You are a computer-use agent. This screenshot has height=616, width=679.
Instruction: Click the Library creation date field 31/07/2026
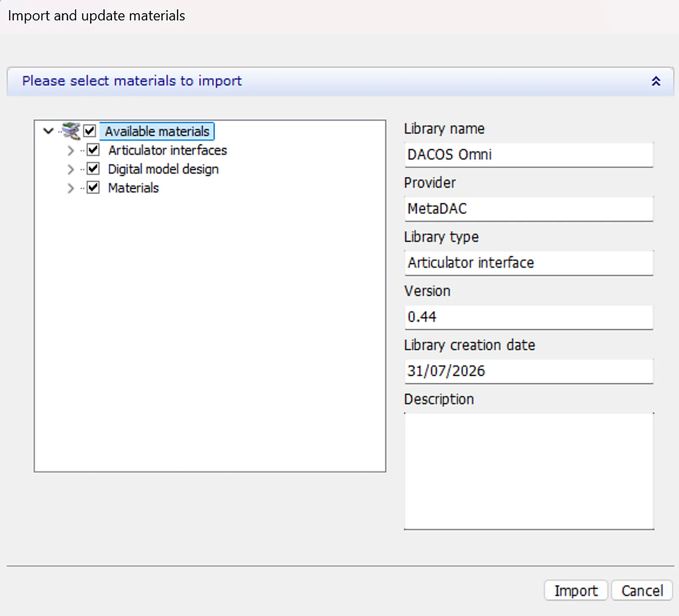pos(529,371)
